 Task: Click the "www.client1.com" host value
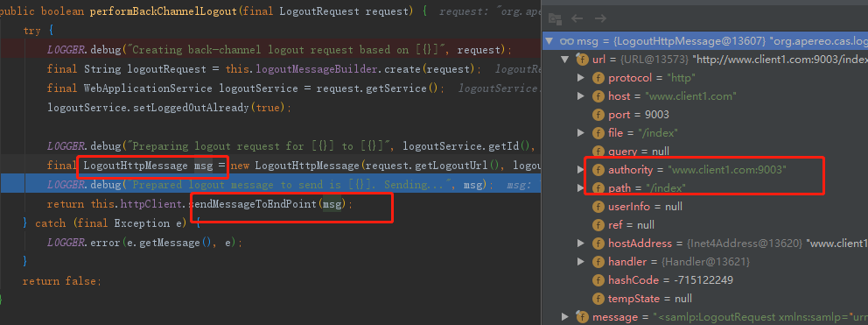click(x=691, y=96)
